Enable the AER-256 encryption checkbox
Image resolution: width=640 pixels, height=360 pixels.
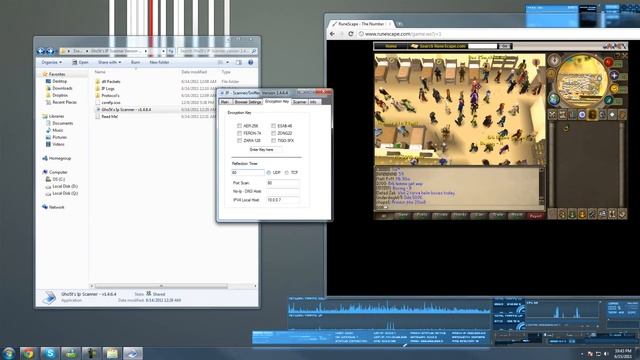(x=239, y=126)
